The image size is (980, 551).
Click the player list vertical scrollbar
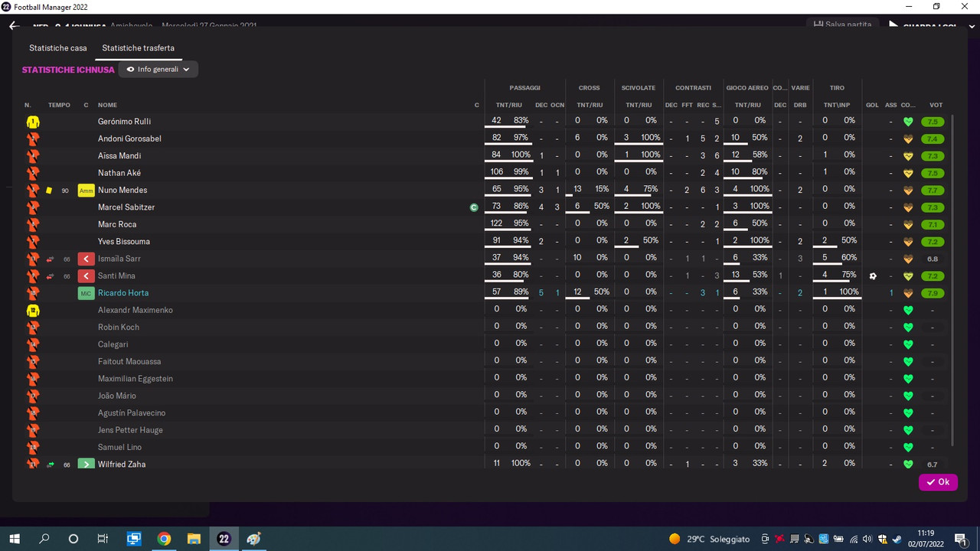click(x=952, y=280)
